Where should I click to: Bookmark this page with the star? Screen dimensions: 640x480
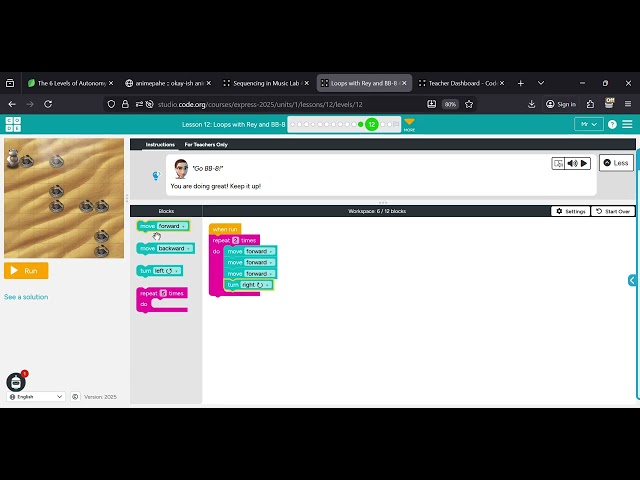point(469,104)
